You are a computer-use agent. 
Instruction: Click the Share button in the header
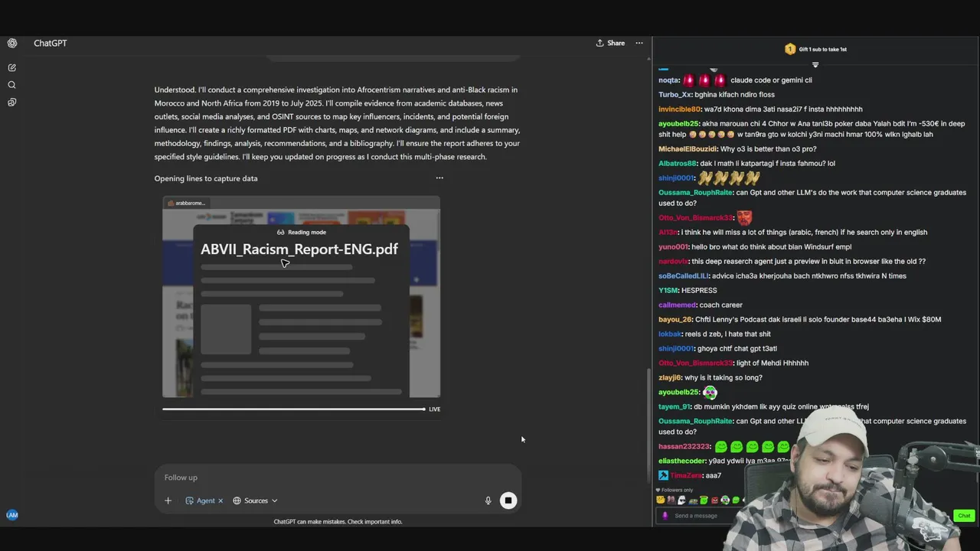(x=610, y=43)
